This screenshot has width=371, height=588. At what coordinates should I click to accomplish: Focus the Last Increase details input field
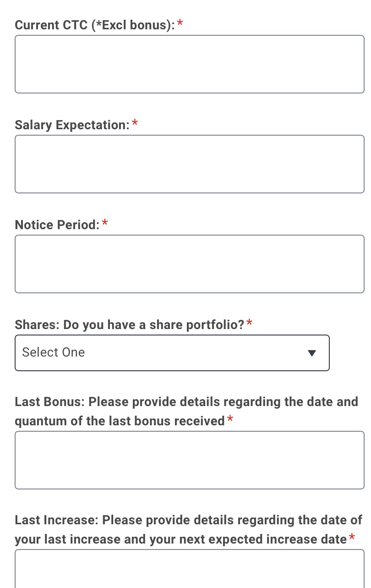[x=189, y=569]
